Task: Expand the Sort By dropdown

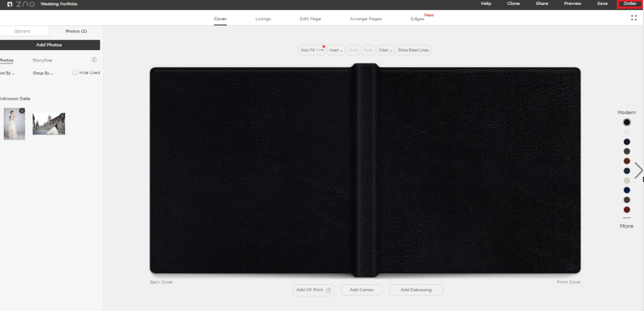Action: point(6,73)
